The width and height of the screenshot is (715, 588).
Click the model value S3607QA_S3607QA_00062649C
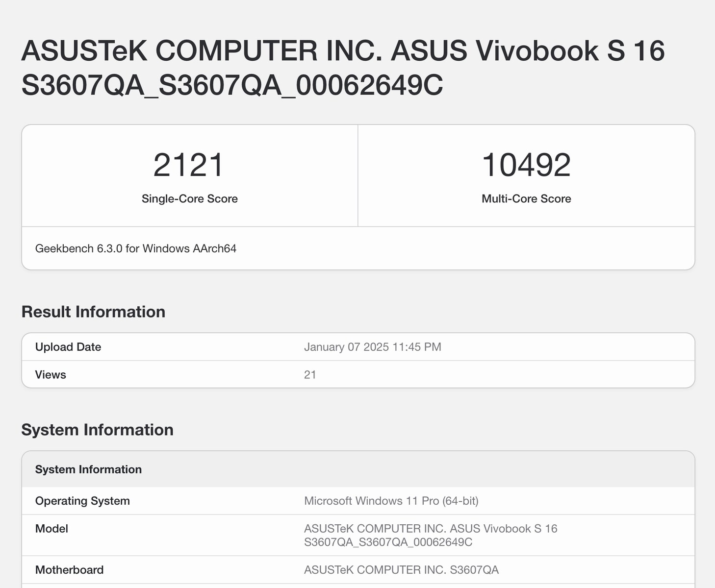[x=388, y=542]
